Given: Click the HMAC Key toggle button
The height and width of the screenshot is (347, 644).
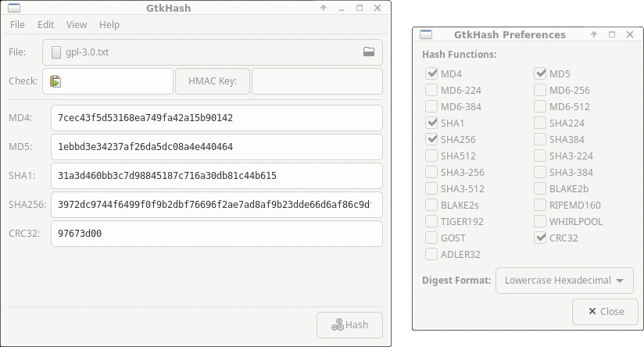Looking at the screenshot, I should [213, 81].
